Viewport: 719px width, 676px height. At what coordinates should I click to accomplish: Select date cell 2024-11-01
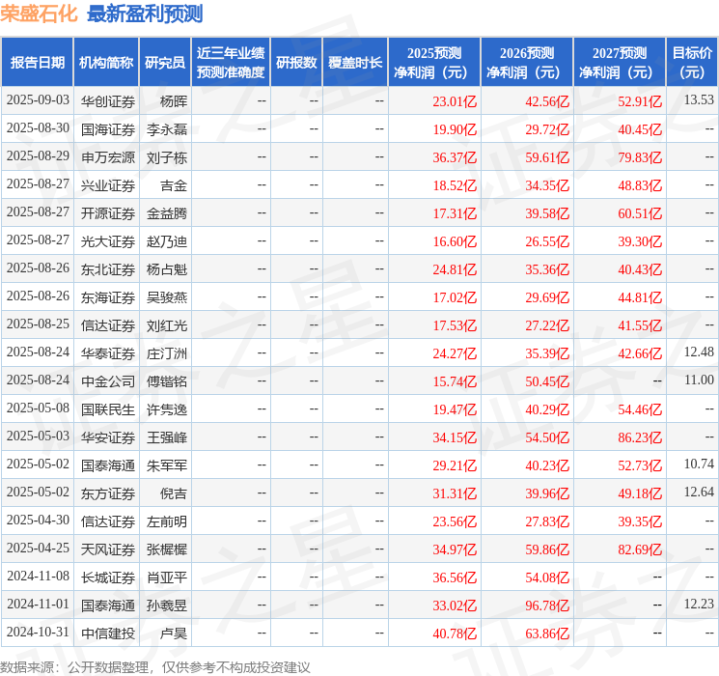coord(38,604)
